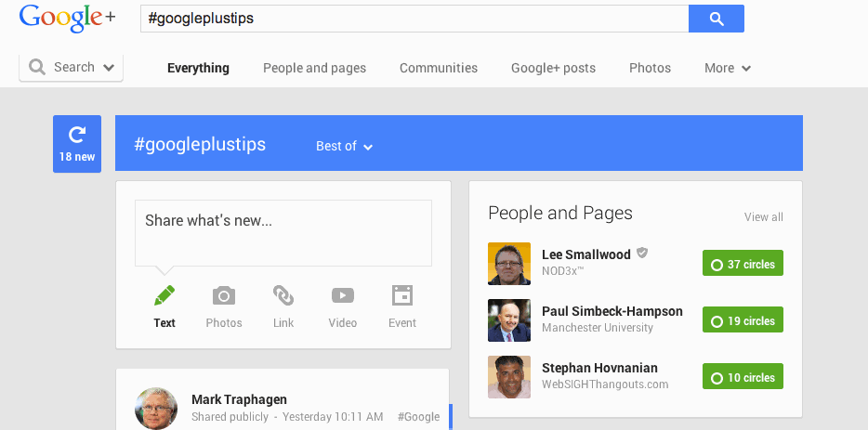Click the blue search magnifier button
Screen dimensions: 868x430
717,19
